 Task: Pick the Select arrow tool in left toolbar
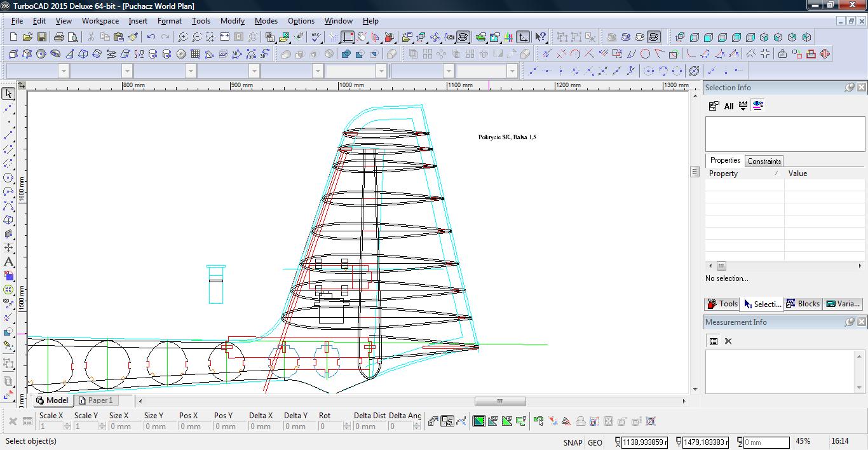[x=8, y=94]
